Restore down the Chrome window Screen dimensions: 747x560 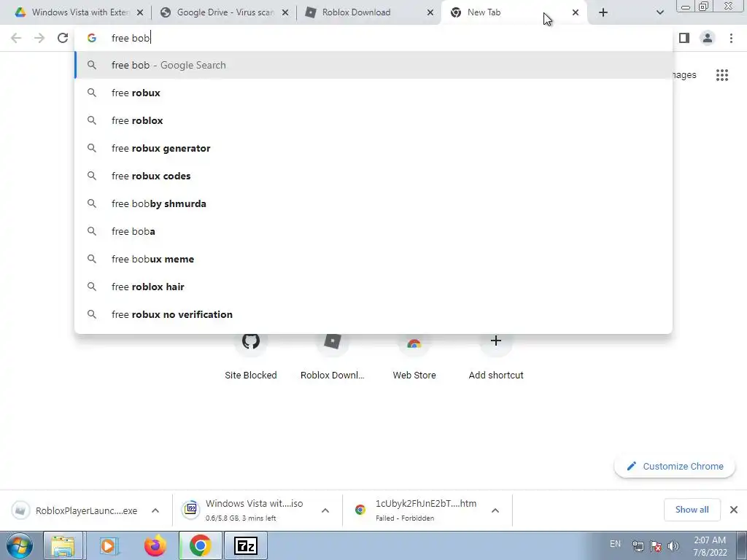(x=704, y=7)
